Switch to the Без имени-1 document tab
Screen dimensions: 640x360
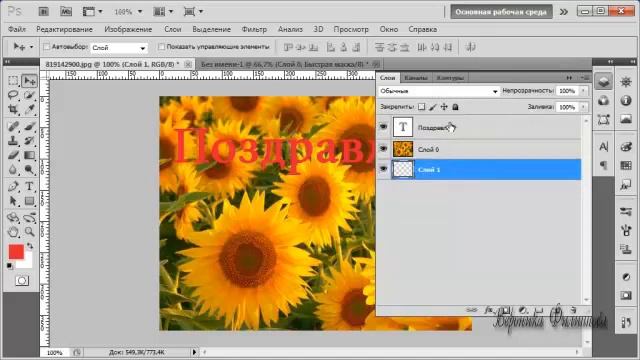284,64
